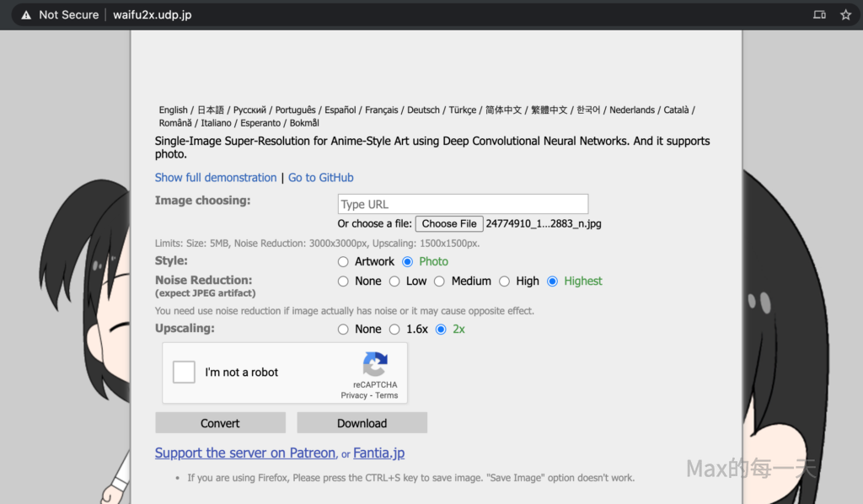
Task: Click the Download button
Action: 362,423
